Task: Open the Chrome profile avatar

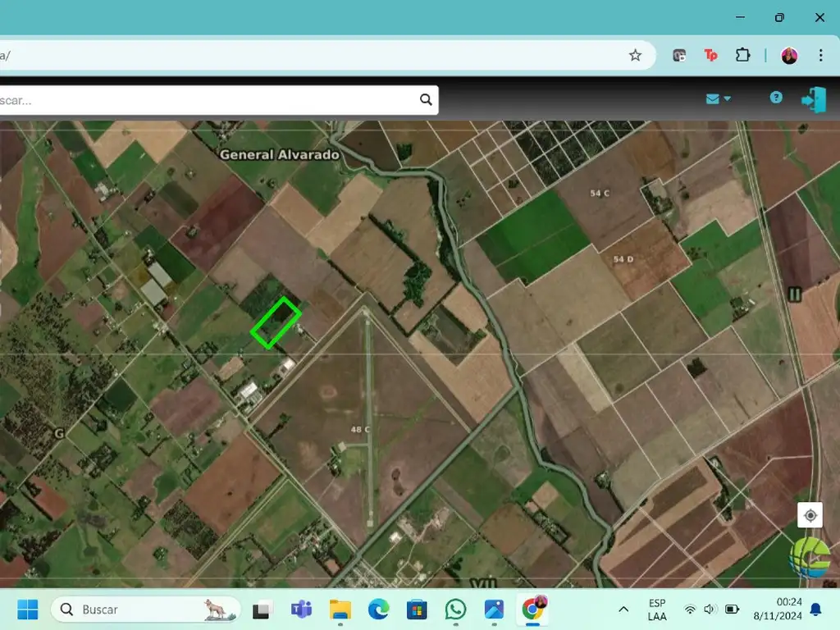Action: (789, 56)
